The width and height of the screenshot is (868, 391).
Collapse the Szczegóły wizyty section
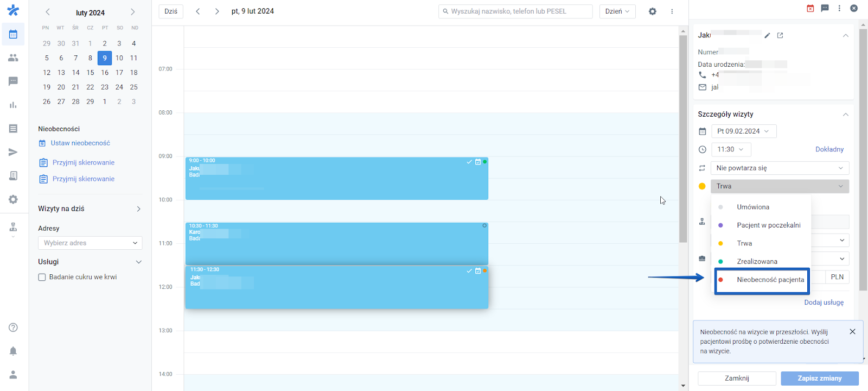coord(845,115)
